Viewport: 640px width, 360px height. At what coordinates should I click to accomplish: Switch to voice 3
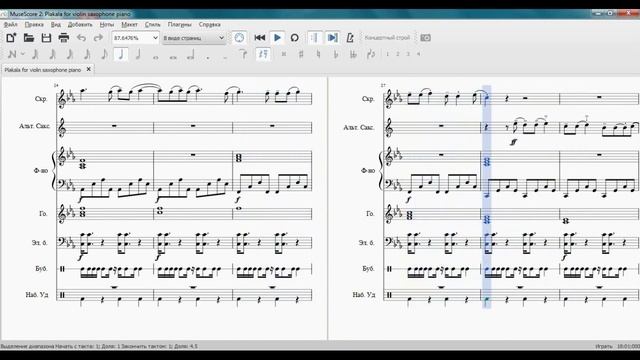coord(408,54)
